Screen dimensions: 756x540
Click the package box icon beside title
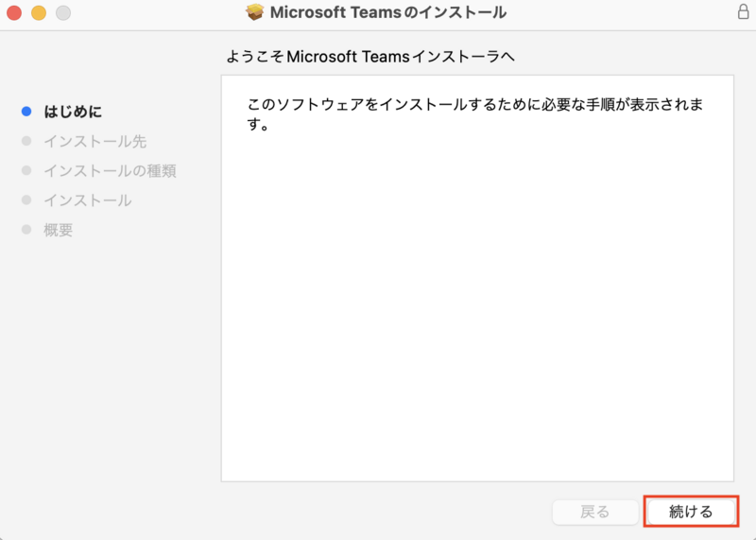coord(254,12)
